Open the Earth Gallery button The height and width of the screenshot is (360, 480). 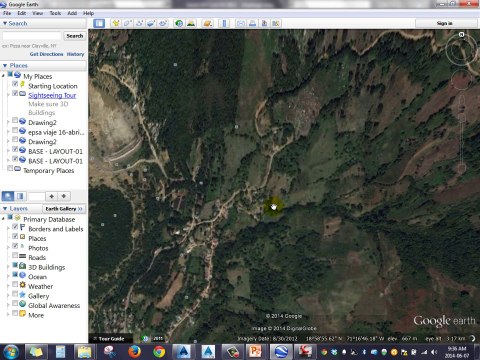(x=64, y=209)
